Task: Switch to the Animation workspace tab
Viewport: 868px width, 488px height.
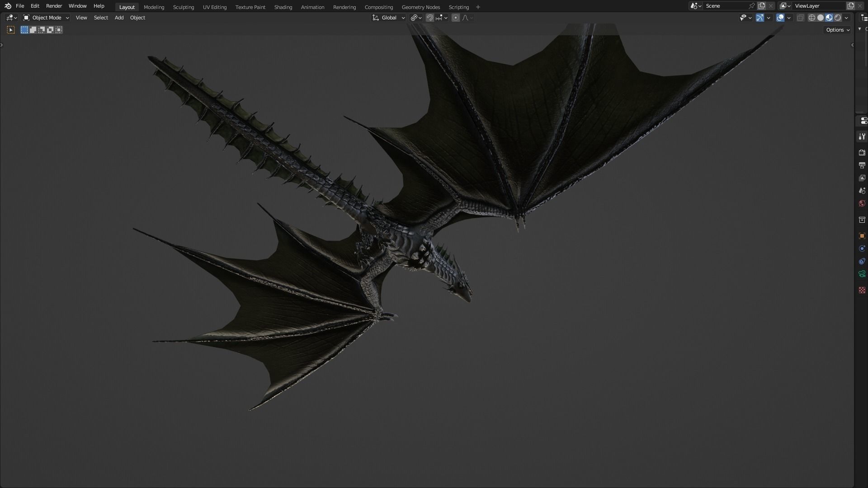Action: point(312,7)
